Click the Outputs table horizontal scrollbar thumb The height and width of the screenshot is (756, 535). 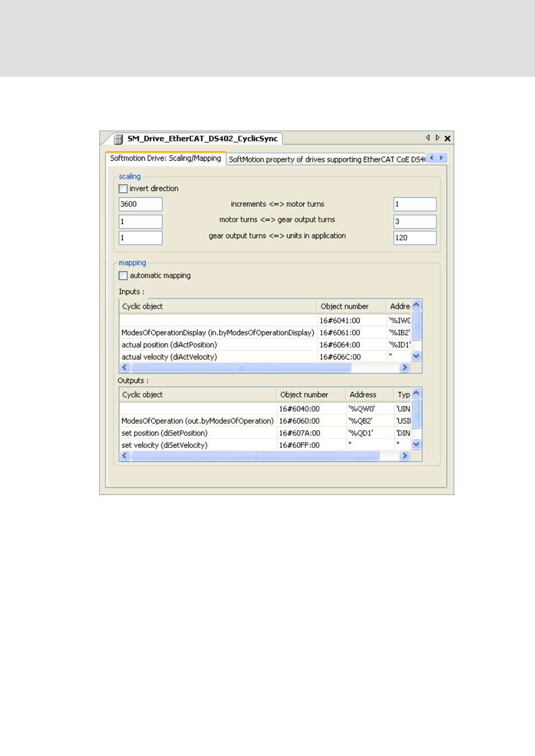255,456
